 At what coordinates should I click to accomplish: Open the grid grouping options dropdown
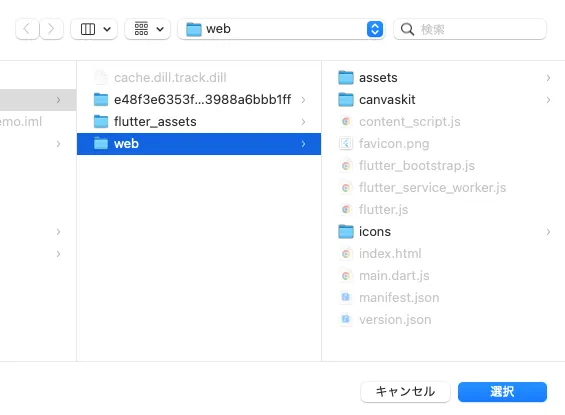click(x=147, y=29)
